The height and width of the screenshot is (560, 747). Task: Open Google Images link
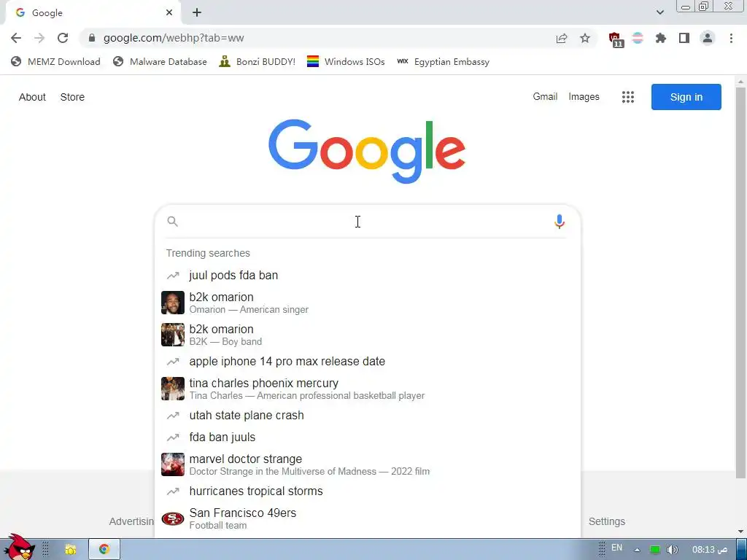[x=584, y=97]
